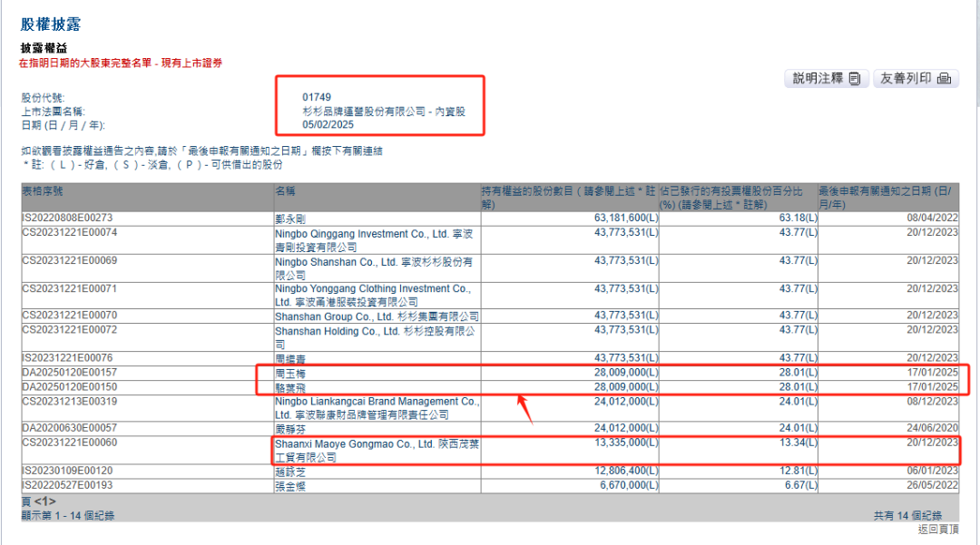Click notice date 24/06/2020

[932, 428]
